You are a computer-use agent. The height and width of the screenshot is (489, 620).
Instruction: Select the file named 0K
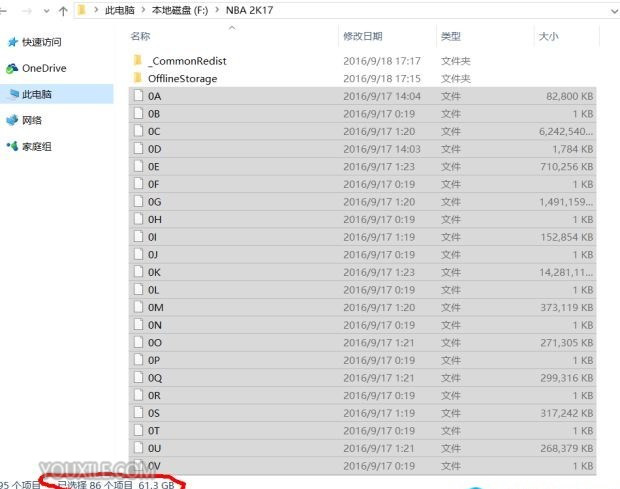(154, 272)
